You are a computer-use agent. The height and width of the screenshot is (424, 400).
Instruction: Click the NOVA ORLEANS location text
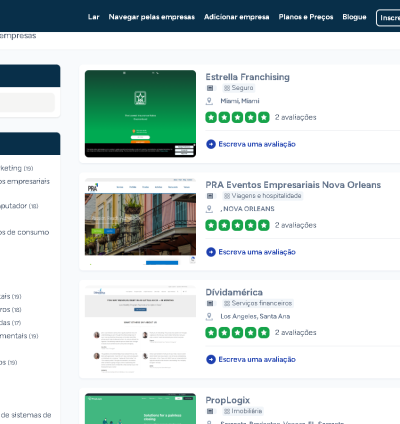[x=247, y=209]
